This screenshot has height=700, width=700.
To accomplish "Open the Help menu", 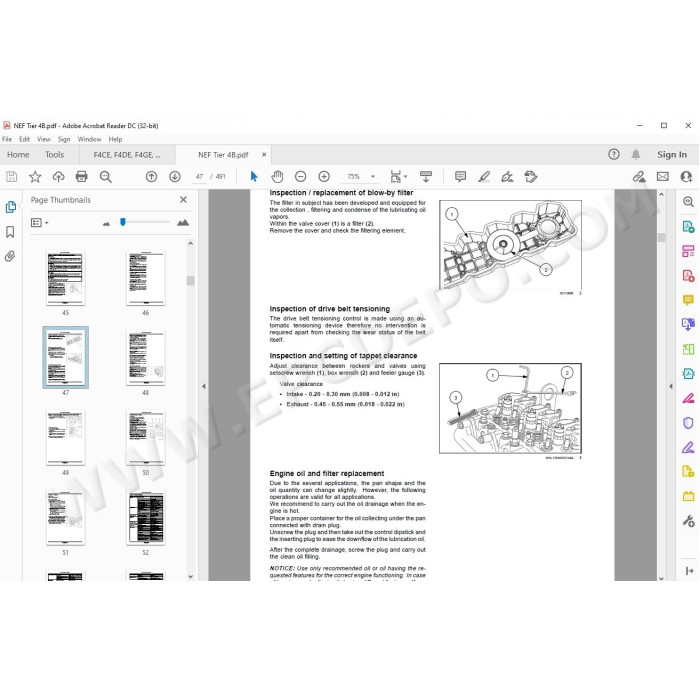I will point(115,139).
